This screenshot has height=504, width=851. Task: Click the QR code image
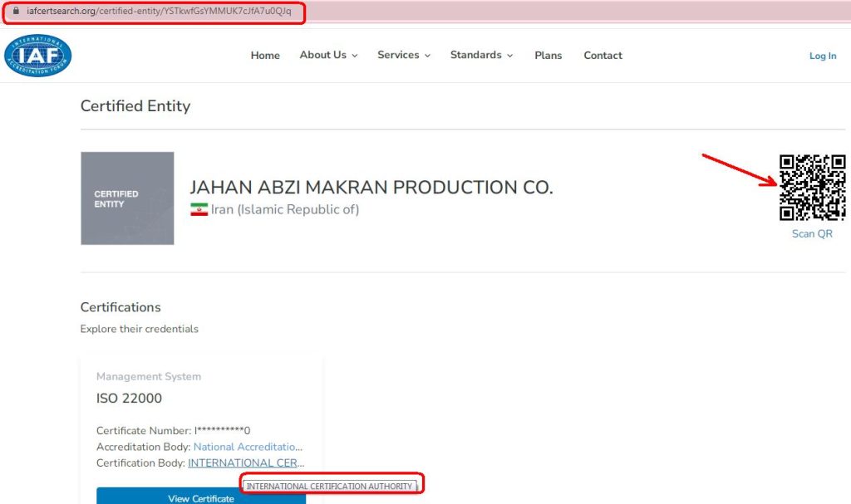pos(813,187)
